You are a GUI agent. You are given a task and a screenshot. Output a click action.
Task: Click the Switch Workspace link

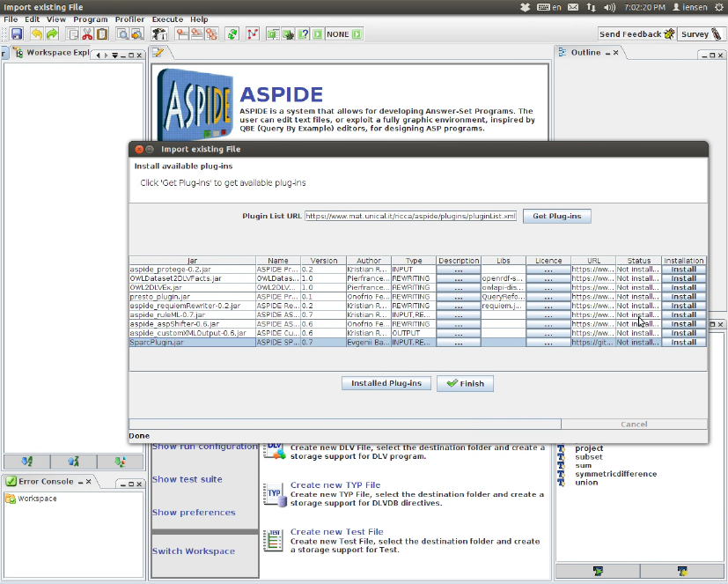(194, 551)
